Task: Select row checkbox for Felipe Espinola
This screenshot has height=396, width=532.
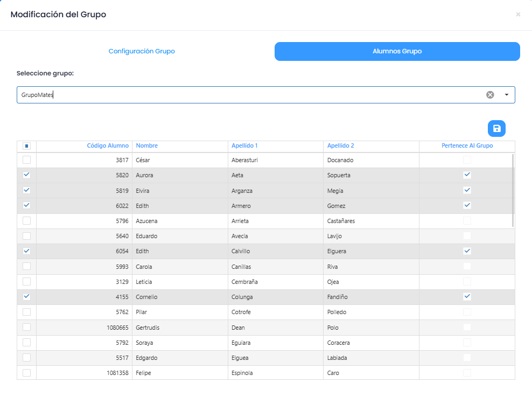Action: click(26, 373)
